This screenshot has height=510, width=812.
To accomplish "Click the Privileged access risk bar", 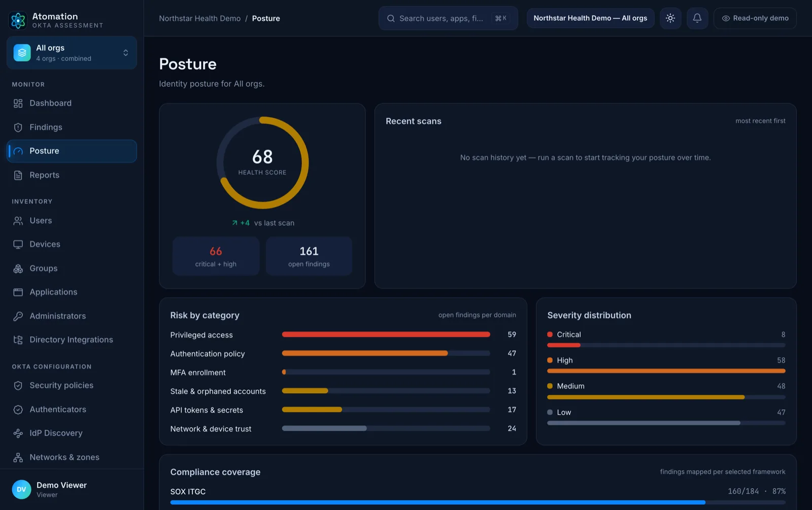I will point(386,335).
